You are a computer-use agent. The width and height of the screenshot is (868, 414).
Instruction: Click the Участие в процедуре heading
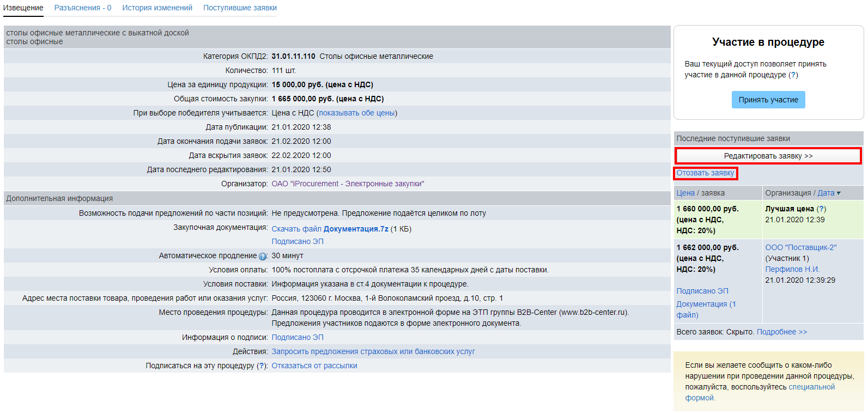point(768,42)
